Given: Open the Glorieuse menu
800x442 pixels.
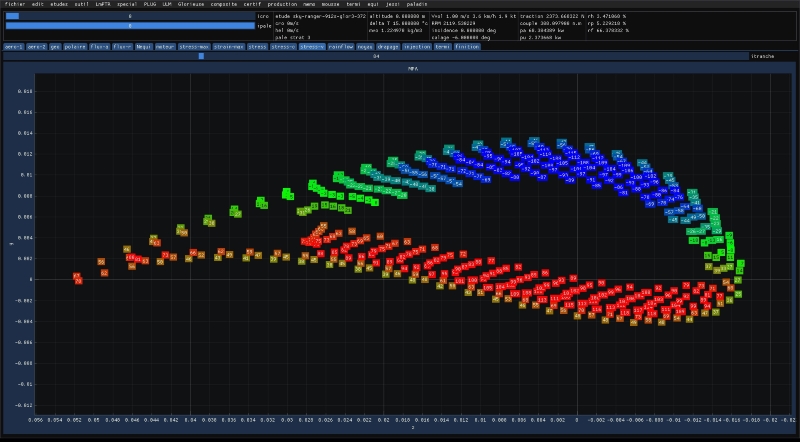Looking at the screenshot, I should (x=192, y=5).
